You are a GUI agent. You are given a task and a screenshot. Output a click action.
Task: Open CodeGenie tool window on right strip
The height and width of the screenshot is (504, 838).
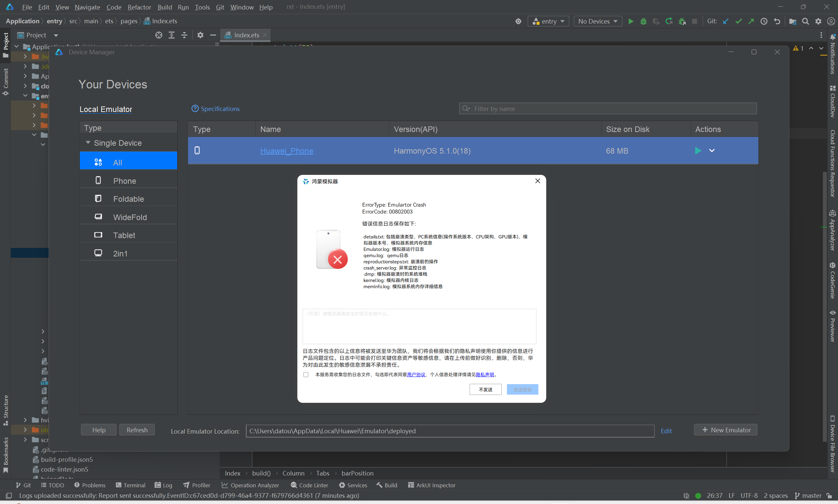coord(832,280)
